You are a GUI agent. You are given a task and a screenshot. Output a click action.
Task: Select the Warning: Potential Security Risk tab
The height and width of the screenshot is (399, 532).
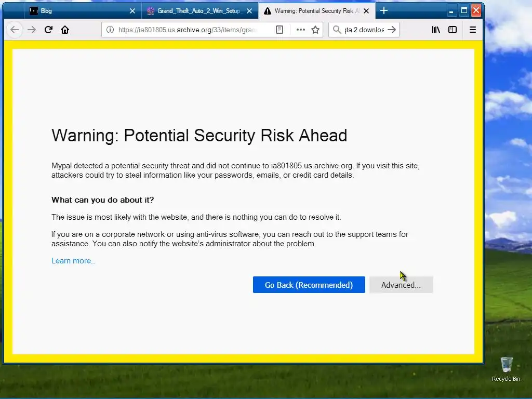click(317, 11)
